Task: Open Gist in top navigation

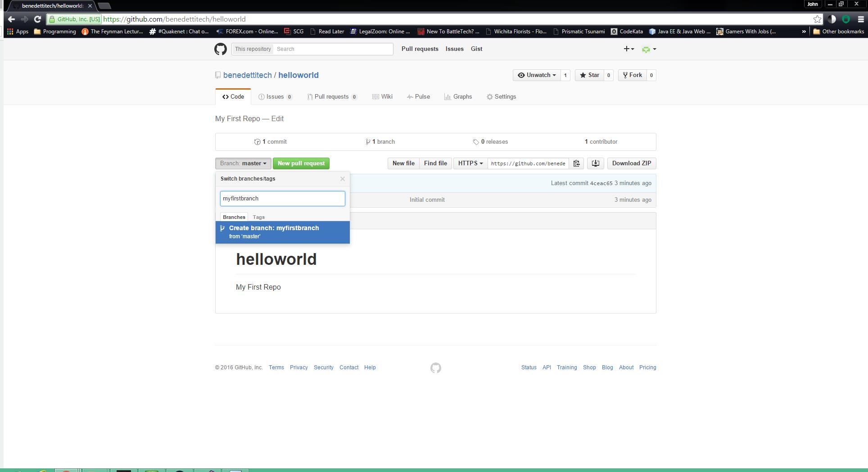Action: tap(477, 49)
